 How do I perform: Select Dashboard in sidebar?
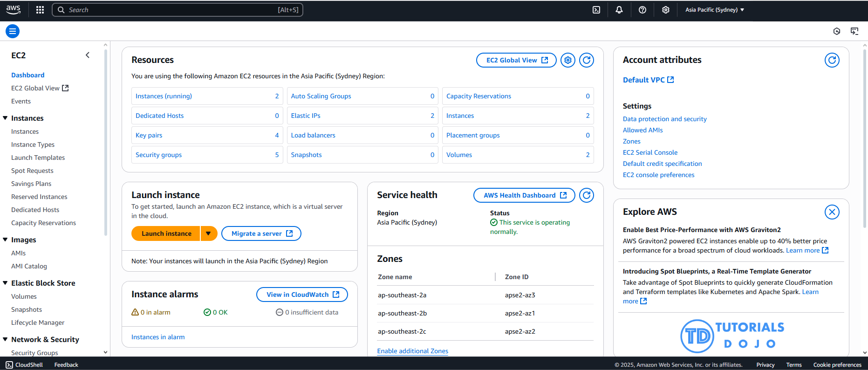[28, 75]
